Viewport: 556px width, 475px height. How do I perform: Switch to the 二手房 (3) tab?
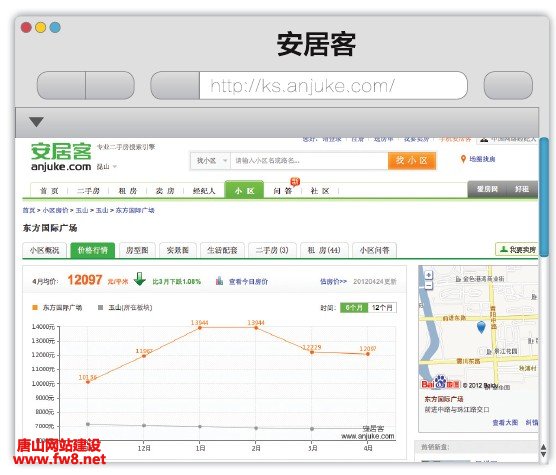(272, 250)
